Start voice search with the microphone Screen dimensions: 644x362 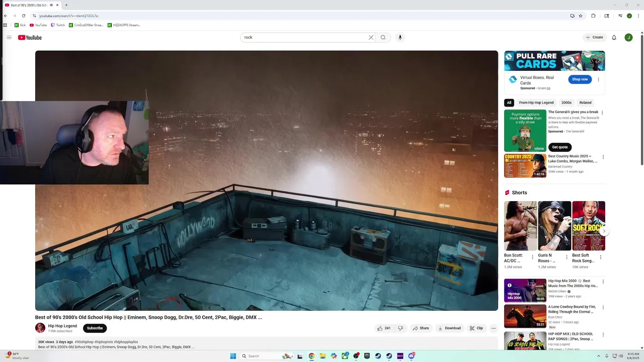(400, 37)
